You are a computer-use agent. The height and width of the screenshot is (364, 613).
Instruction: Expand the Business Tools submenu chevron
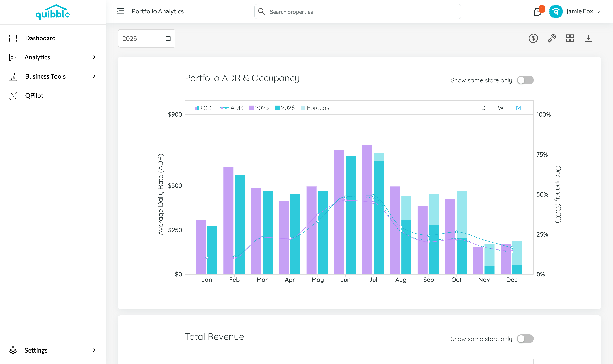(x=94, y=76)
